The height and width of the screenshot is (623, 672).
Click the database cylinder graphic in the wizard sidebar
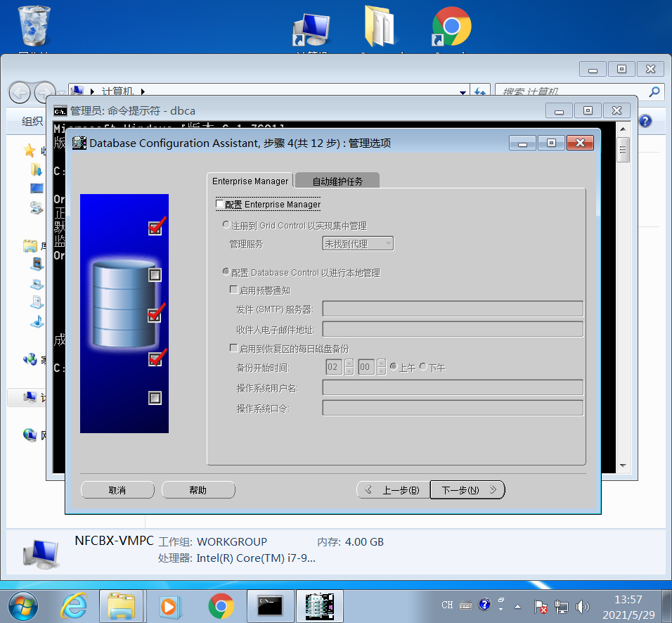click(124, 302)
